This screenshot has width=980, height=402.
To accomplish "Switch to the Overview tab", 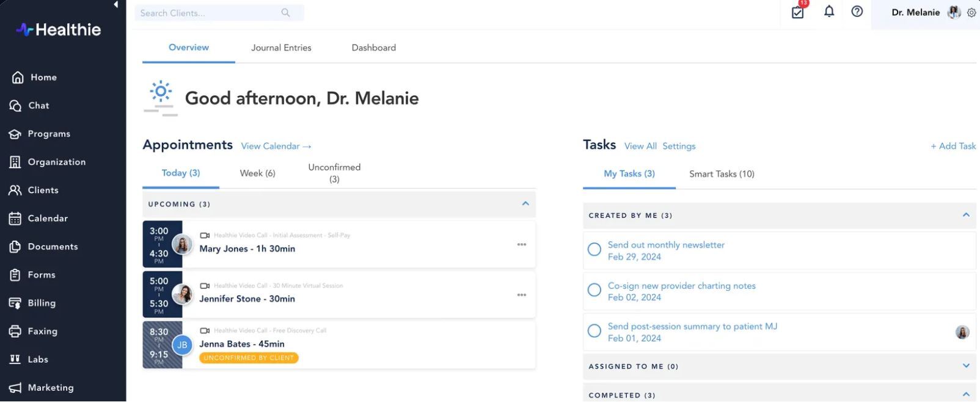I will coord(189,48).
